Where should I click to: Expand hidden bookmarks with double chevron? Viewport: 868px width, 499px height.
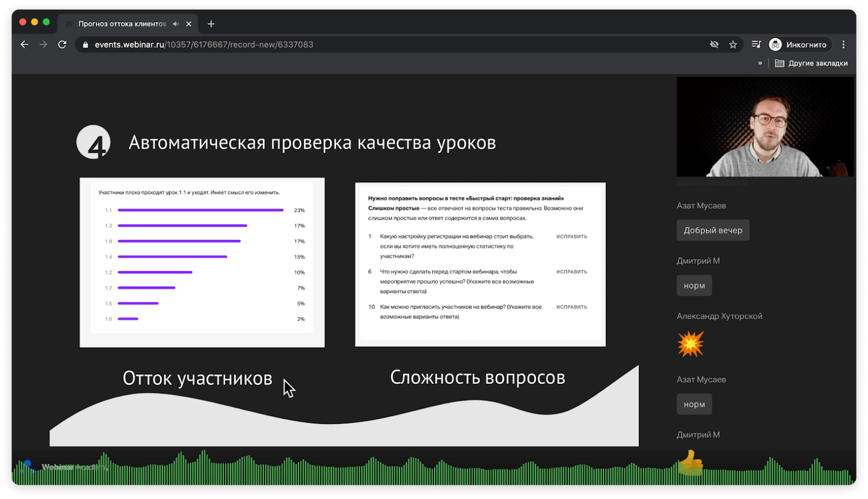[x=760, y=63]
